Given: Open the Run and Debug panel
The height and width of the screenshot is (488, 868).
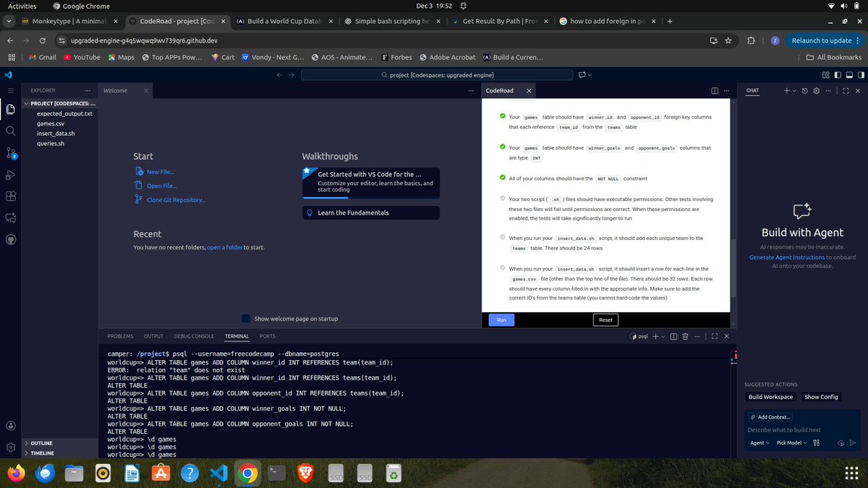Looking at the screenshot, I should click(10, 174).
